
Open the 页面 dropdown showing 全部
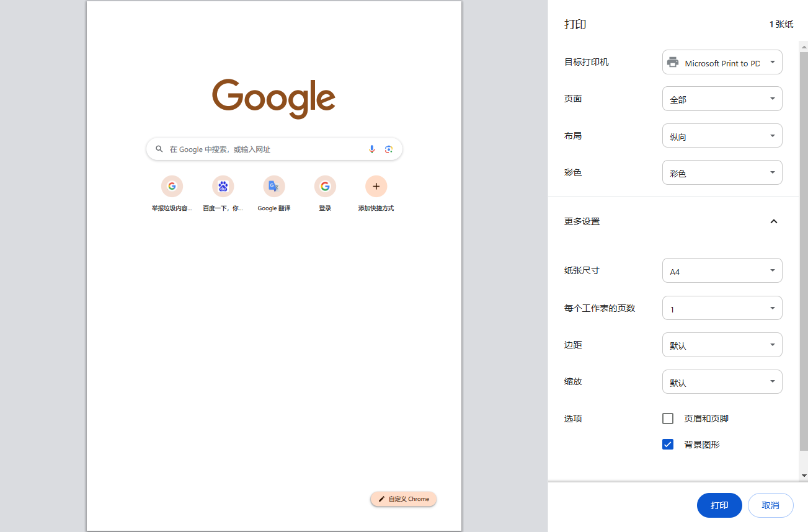click(722, 99)
